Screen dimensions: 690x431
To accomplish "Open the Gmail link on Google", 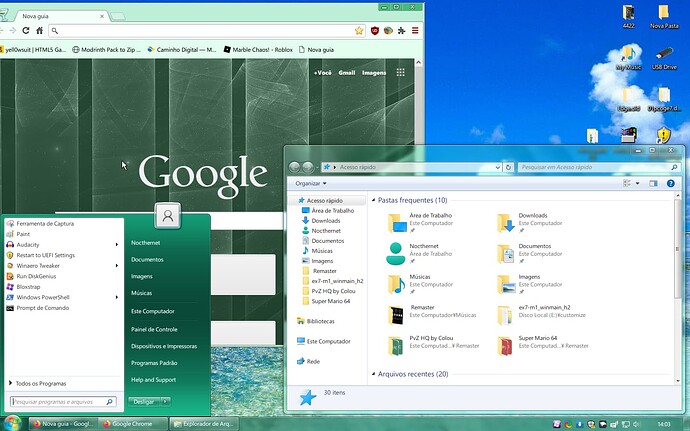I will click(x=347, y=73).
